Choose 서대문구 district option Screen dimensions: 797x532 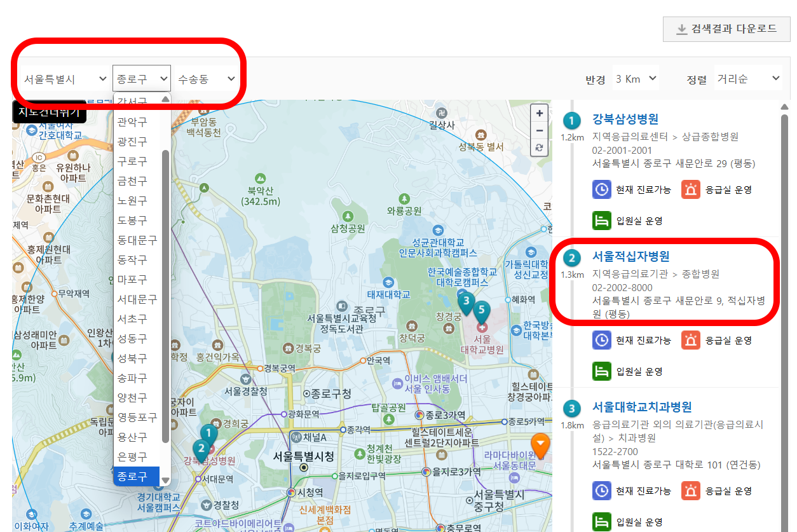pyautogui.click(x=137, y=299)
